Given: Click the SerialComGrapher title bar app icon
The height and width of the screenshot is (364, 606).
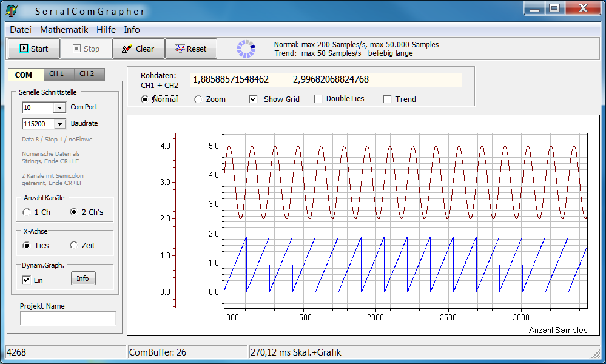Looking at the screenshot, I should [12, 11].
